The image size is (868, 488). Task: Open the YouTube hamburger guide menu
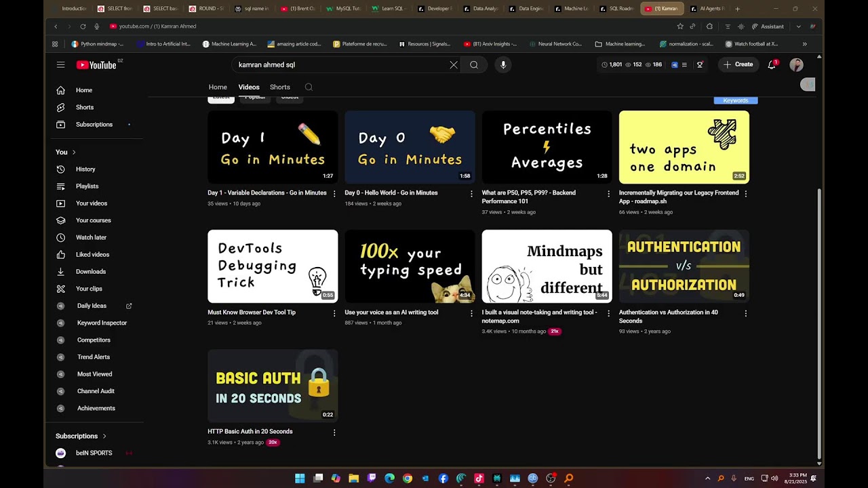(x=60, y=64)
